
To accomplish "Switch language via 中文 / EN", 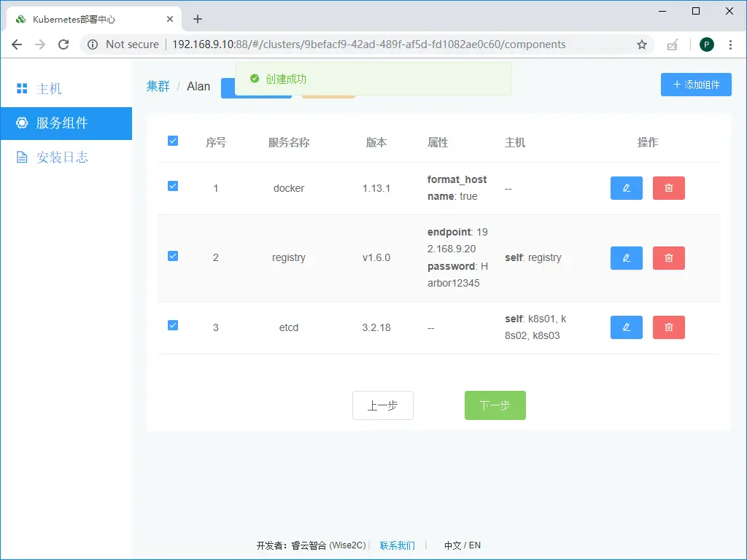I will 462,545.
